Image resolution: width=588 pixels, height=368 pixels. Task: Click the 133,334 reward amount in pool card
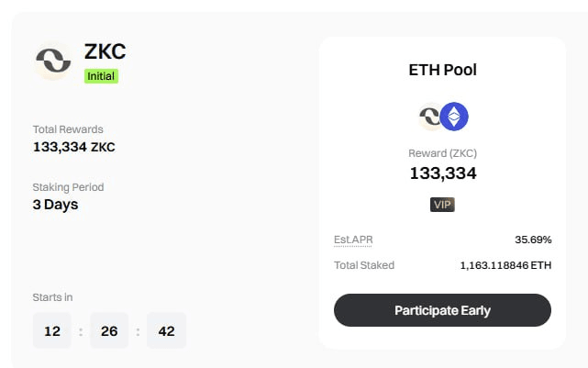(x=443, y=173)
